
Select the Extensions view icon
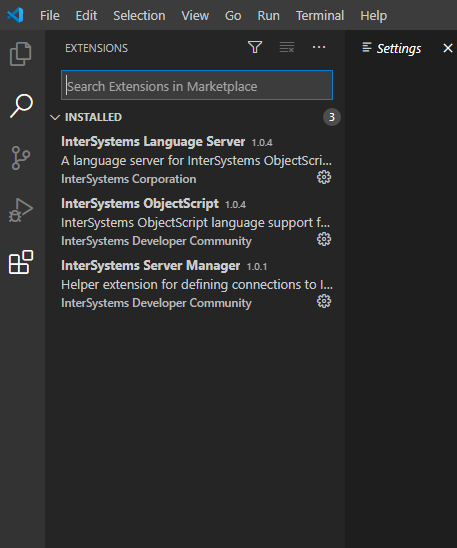coord(21,262)
